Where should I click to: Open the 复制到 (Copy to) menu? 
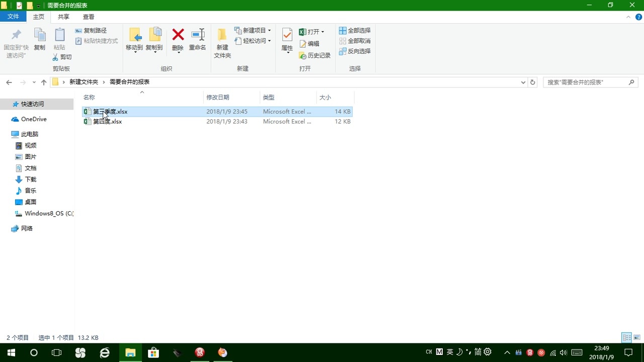point(154,40)
